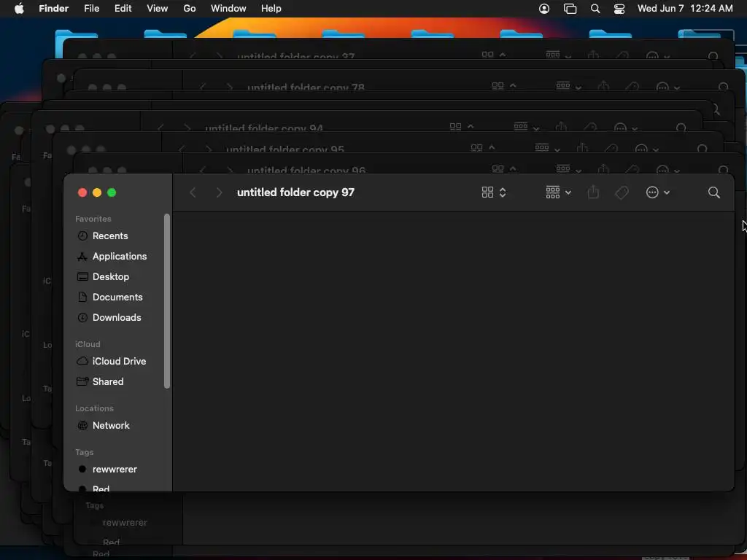Screen dimensions: 747x560
Task: Open group-by dropdown in copy 97 window
Action: point(558,192)
